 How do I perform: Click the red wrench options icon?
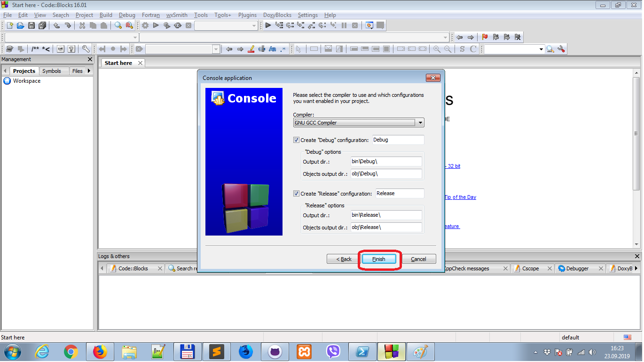click(561, 49)
